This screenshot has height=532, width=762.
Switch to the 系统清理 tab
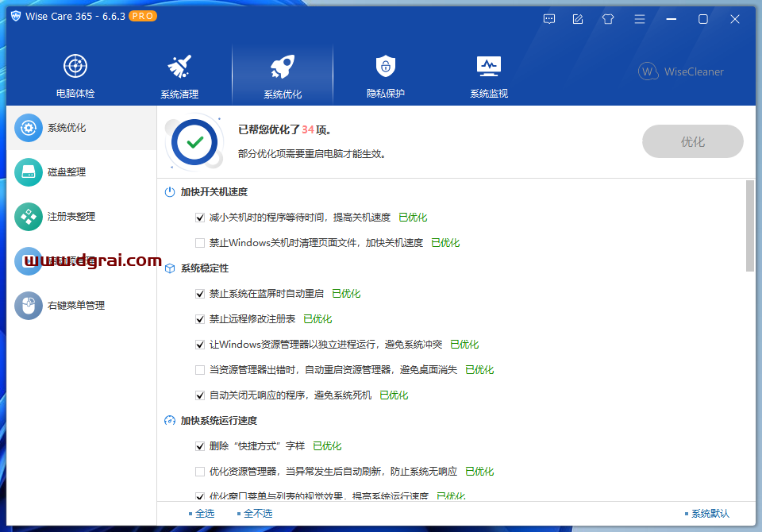(x=179, y=76)
